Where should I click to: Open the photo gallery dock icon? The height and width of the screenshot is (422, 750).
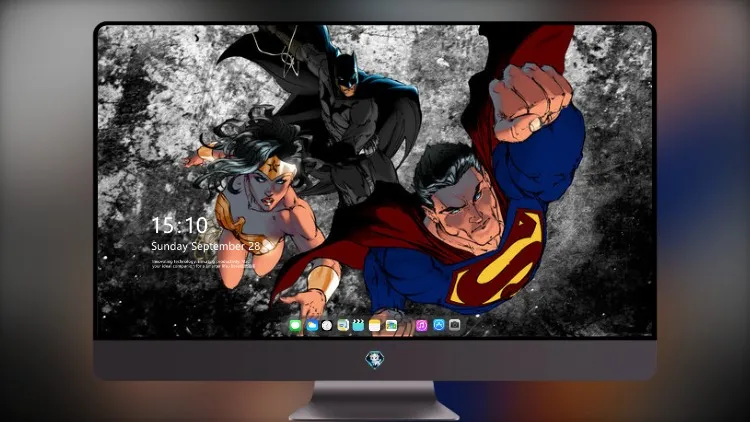point(391,325)
